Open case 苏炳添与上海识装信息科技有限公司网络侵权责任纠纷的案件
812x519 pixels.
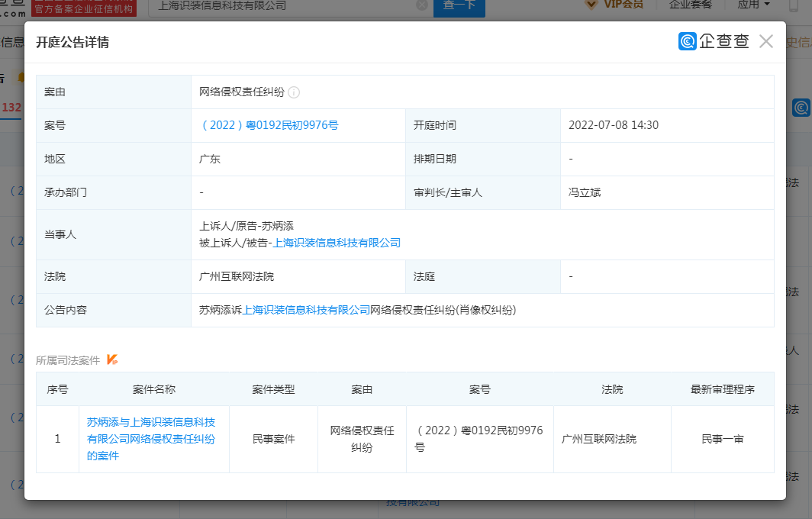point(151,439)
